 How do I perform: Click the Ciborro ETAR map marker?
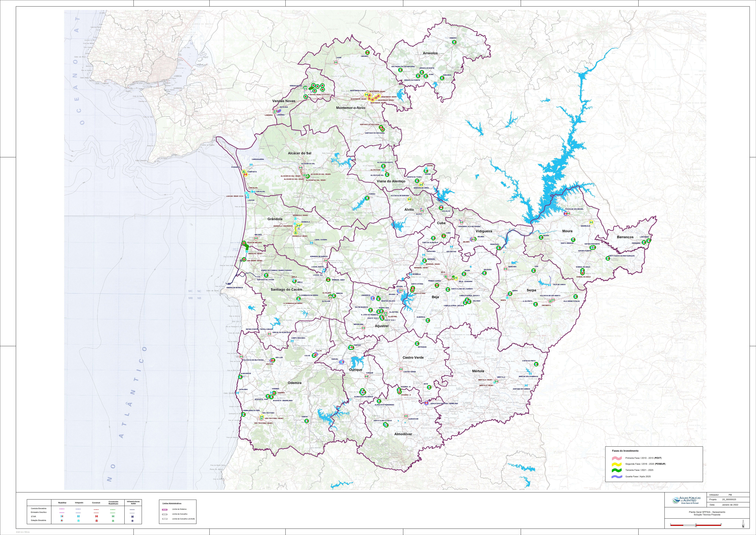(368, 53)
